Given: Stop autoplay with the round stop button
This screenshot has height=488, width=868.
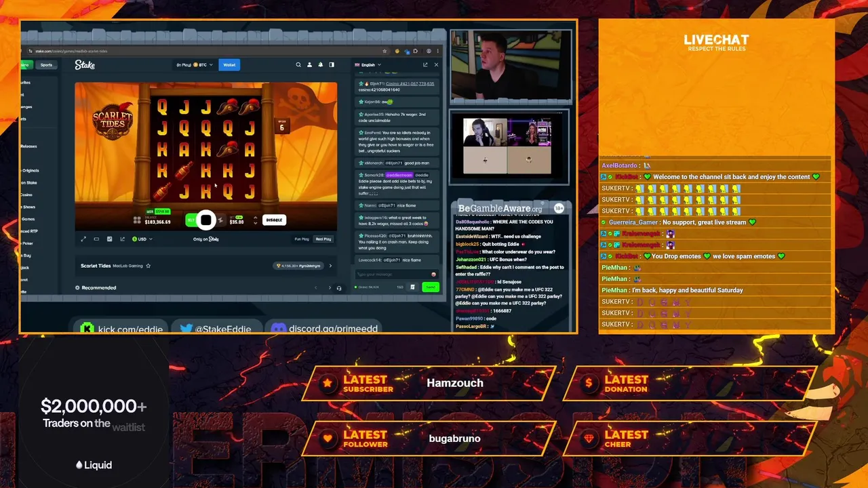Looking at the screenshot, I should 205,220.
